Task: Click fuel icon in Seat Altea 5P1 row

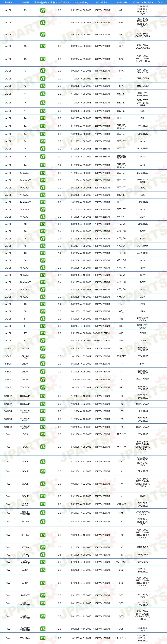Action: point(43,349)
